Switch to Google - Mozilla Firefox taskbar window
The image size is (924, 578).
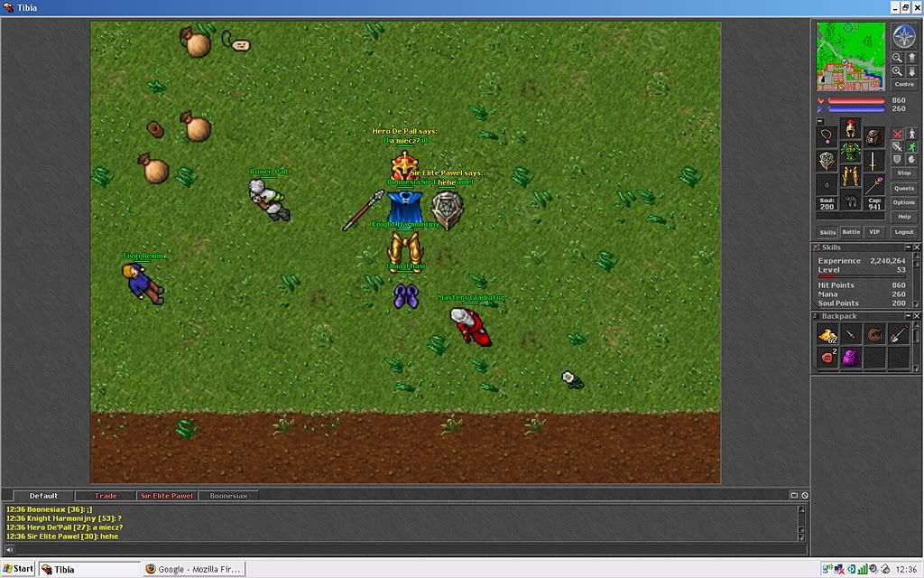point(194,569)
